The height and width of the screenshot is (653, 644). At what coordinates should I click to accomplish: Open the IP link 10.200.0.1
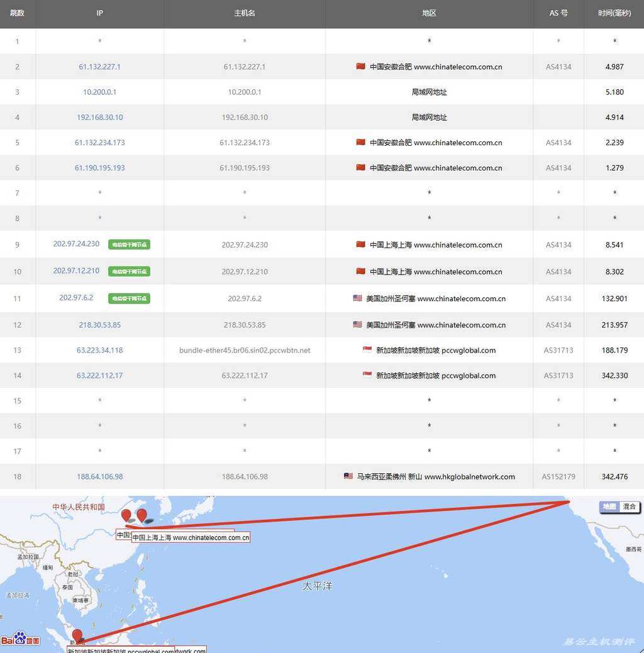point(99,92)
